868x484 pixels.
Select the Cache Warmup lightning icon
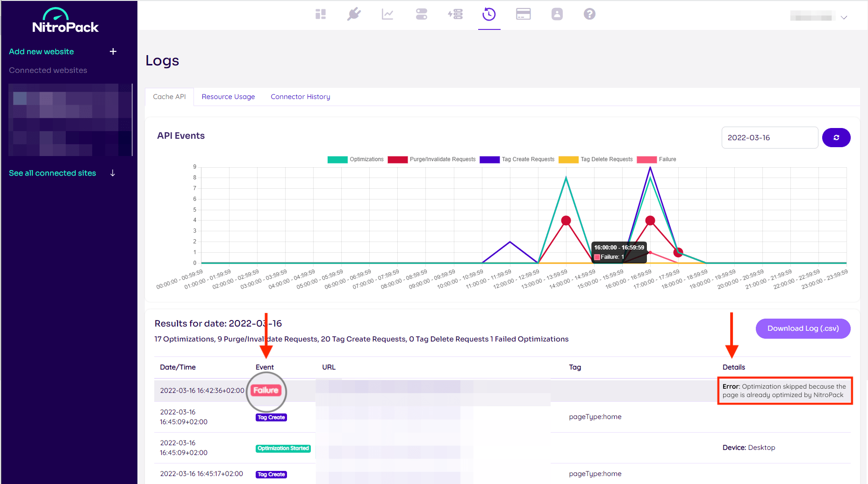click(455, 14)
